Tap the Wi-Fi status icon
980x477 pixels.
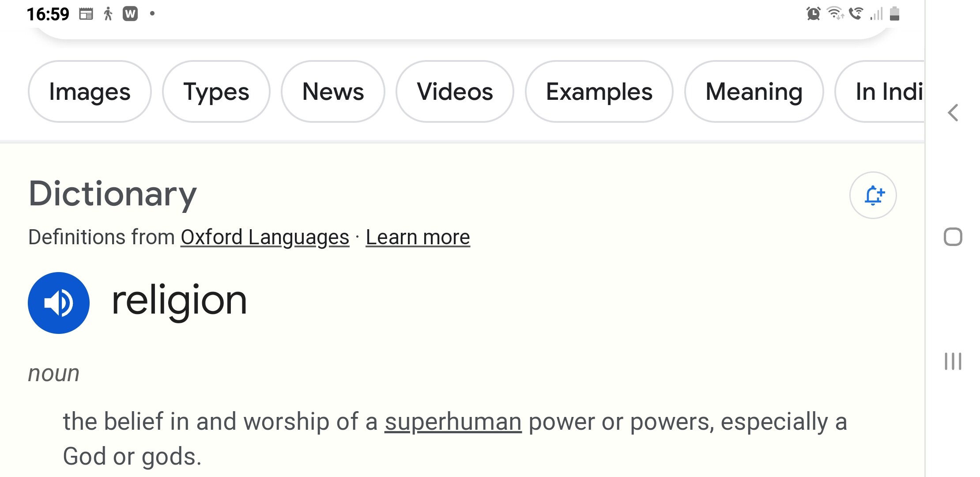835,13
